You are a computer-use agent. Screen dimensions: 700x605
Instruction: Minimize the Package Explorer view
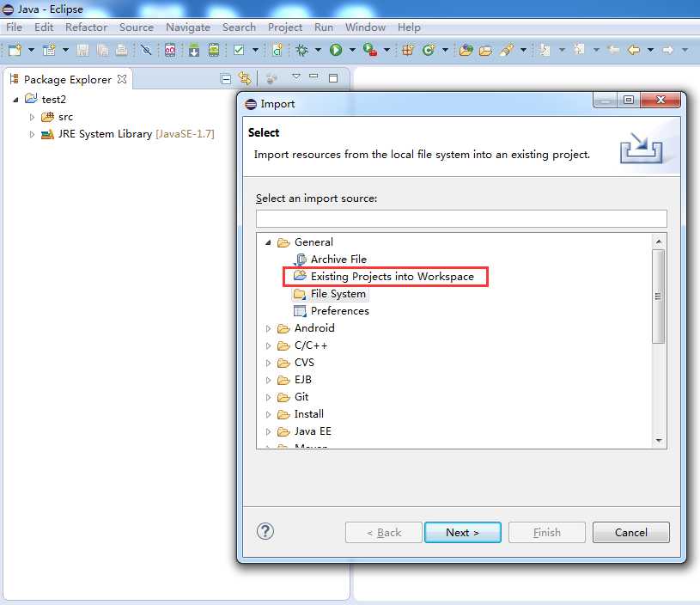pos(313,76)
